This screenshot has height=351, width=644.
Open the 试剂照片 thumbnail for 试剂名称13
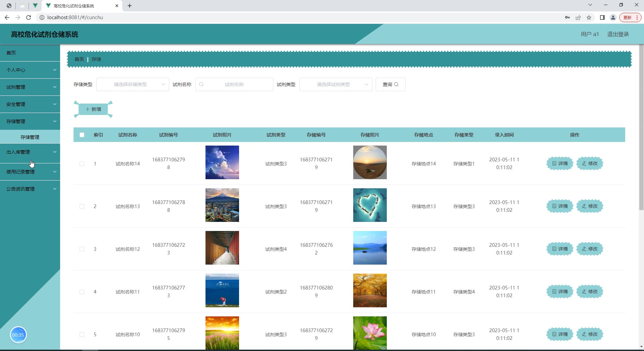point(222,205)
